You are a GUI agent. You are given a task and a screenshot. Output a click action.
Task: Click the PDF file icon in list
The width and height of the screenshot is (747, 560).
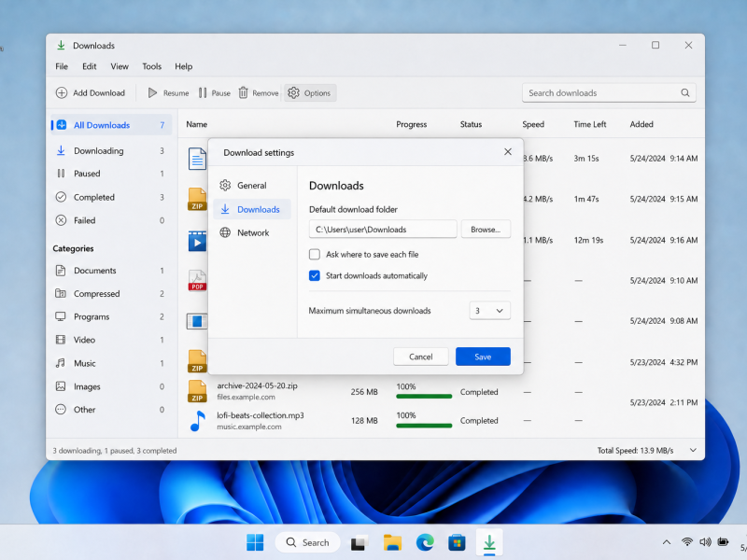click(x=197, y=281)
